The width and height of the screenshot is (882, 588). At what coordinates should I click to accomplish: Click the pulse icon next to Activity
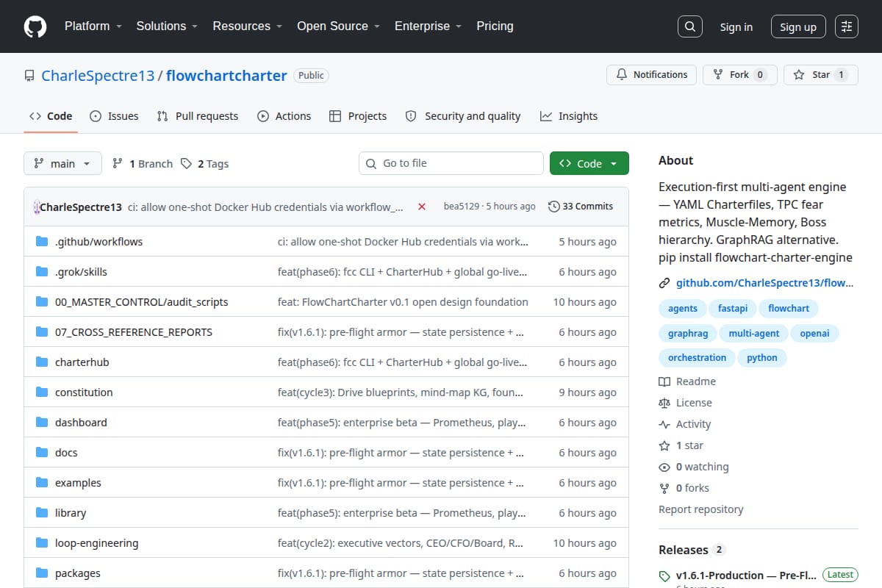coord(664,424)
